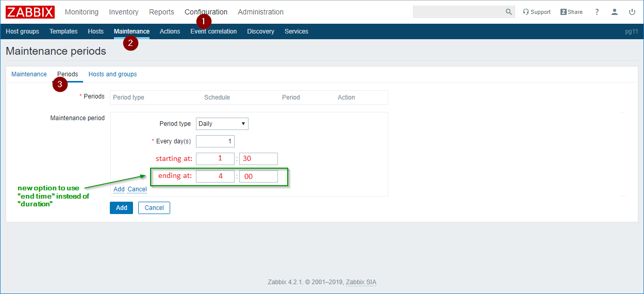
Task: Go to Discovery submenu
Action: tap(260, 31)
